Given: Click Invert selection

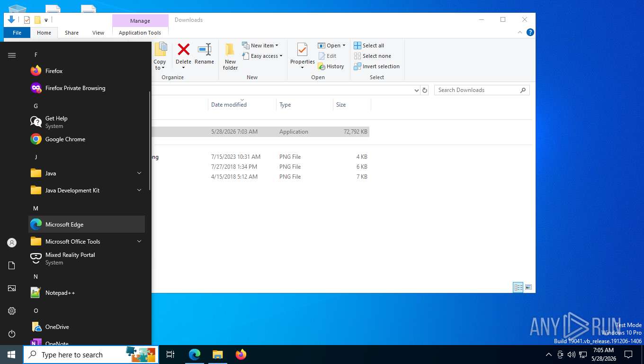Looking at the screenshot, I should point(376,66).
